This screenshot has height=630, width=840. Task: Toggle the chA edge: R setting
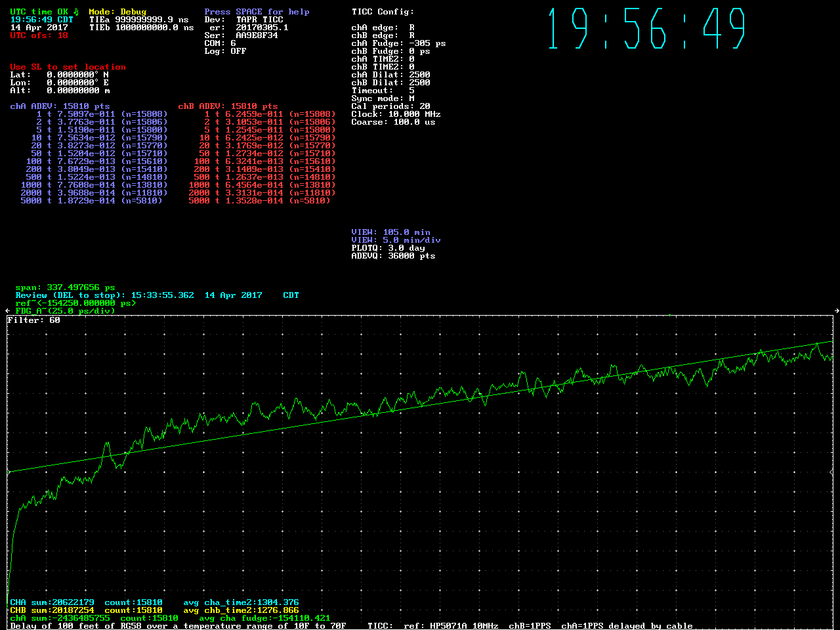coord(383,28)
